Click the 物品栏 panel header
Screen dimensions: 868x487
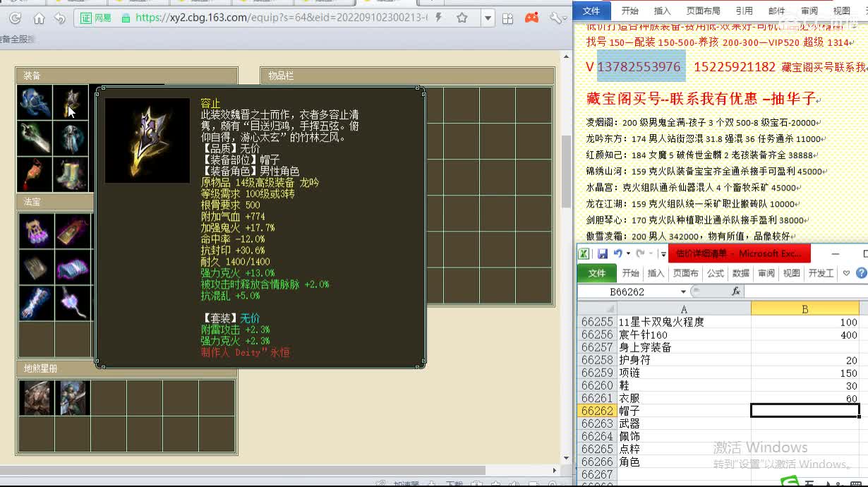click(407, 76)
